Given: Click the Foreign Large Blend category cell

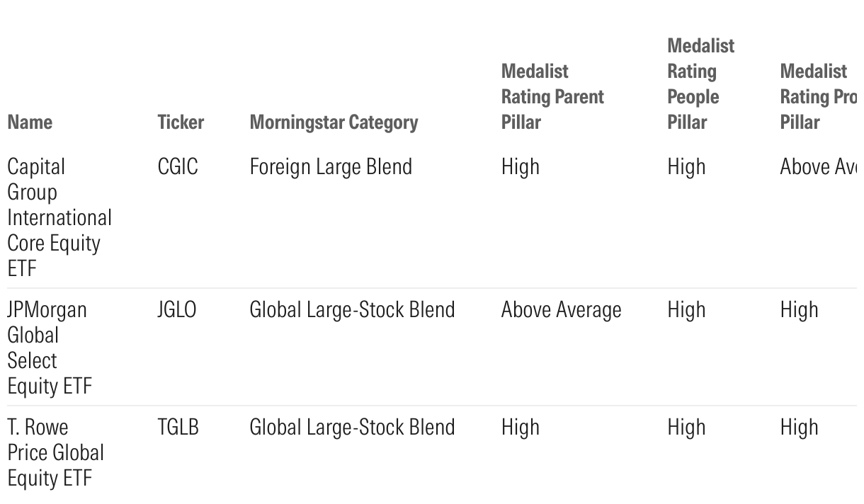Looking at the screenshot, I should [x=331, y=167].
